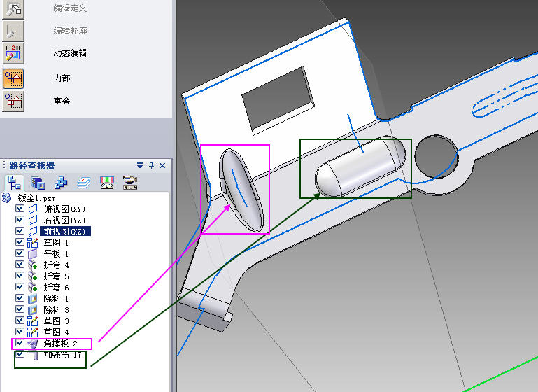Image resolution: width=538 pixels, height=392 pixels.
Task: Click the 折弯 4 bend feature icon
Action: click(33, 265)
